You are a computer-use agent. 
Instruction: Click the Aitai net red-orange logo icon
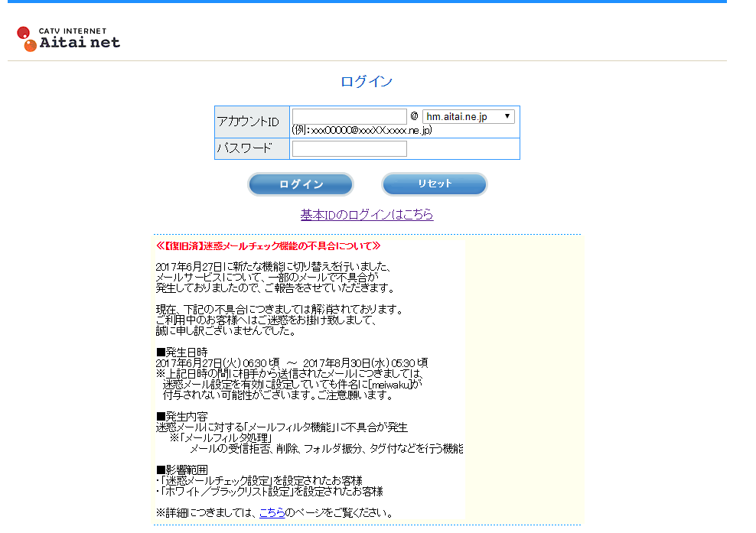tap(27, 39)
